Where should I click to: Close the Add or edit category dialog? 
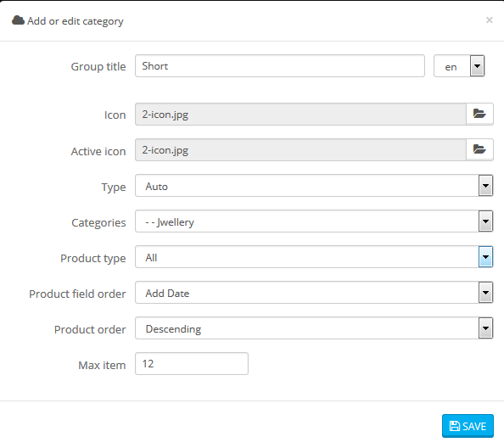pos(490,20)
